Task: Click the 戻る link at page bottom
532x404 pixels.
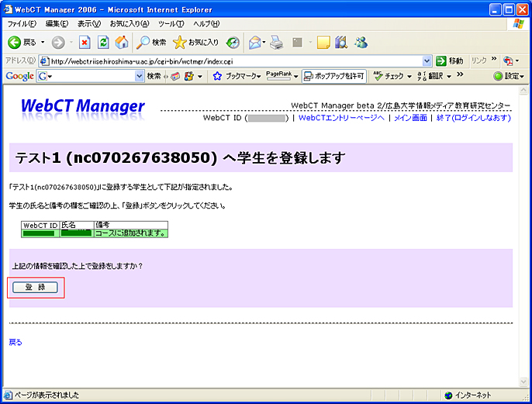Action: pos(16,342)
